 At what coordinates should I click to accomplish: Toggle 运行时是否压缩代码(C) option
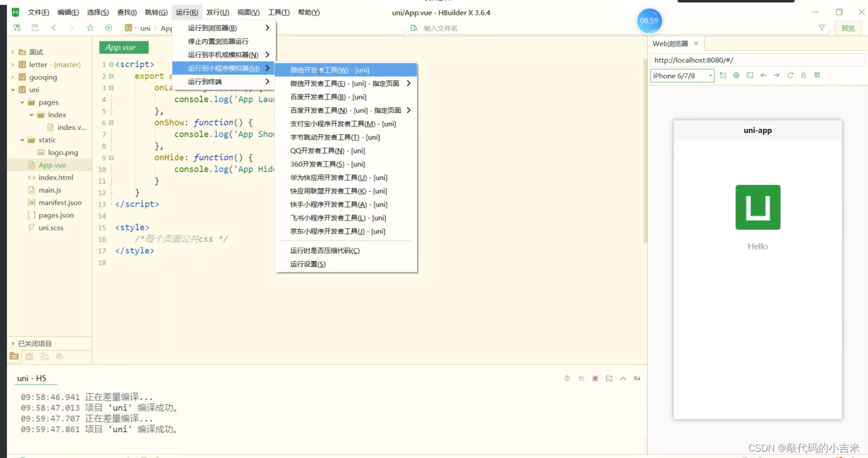pos(346,251)
